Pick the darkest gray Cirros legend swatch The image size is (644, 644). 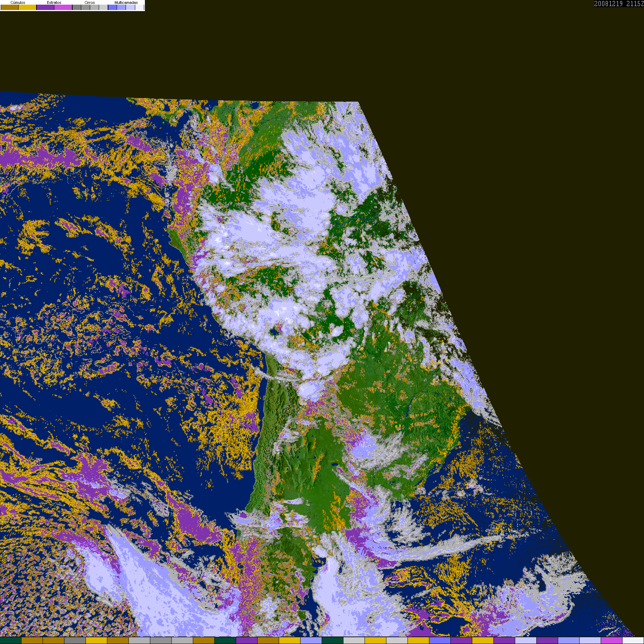tap(77, 7)
